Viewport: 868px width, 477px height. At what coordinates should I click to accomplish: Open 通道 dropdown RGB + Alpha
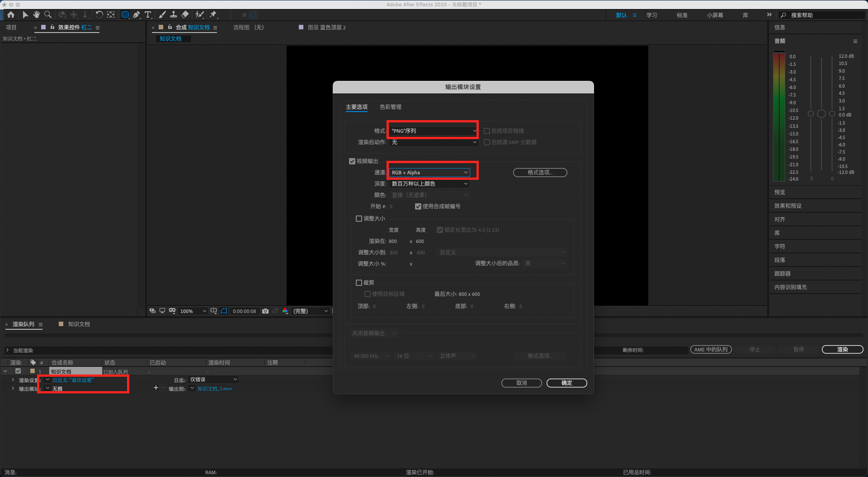[429, 173]
